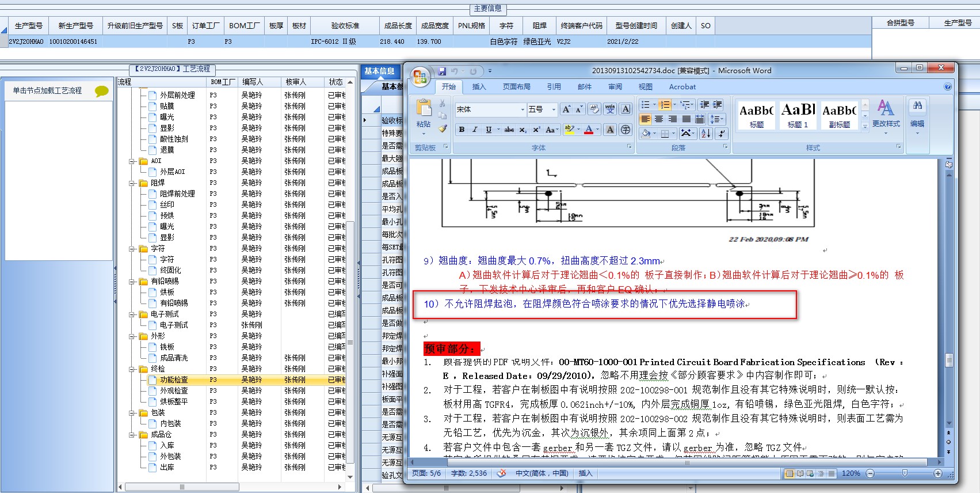
Task: Switch to Full Screen Reading view
Action: click(800, 473)
